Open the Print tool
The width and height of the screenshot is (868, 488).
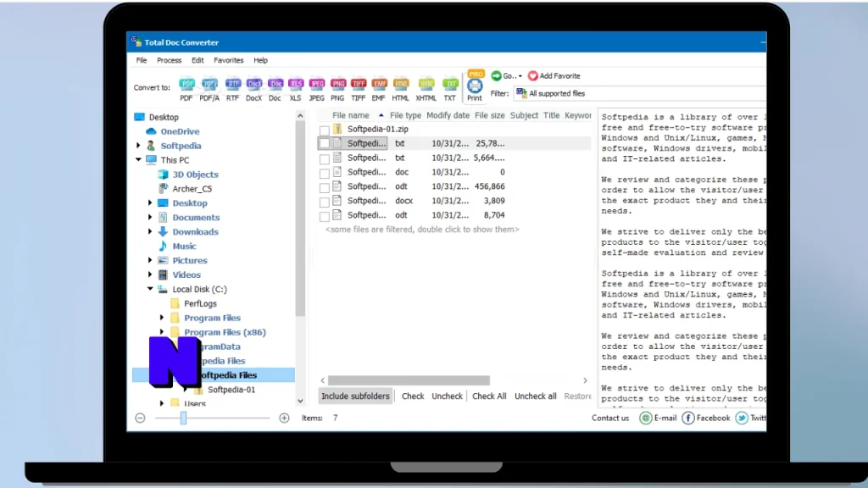tap(475, 86)
